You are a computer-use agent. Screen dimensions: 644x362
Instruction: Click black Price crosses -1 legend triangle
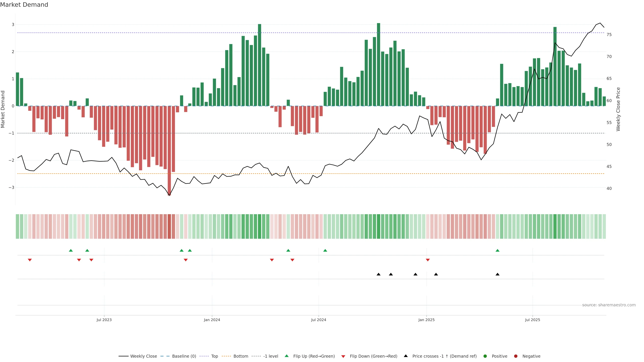coord(406,356)
